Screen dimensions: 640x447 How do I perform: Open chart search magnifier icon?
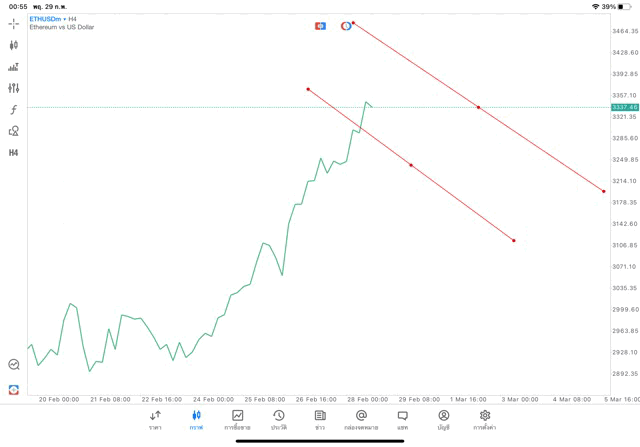pos(14,365)
